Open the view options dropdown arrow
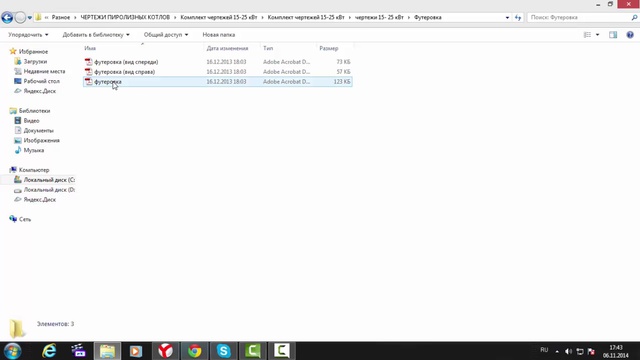 (598, 35)
